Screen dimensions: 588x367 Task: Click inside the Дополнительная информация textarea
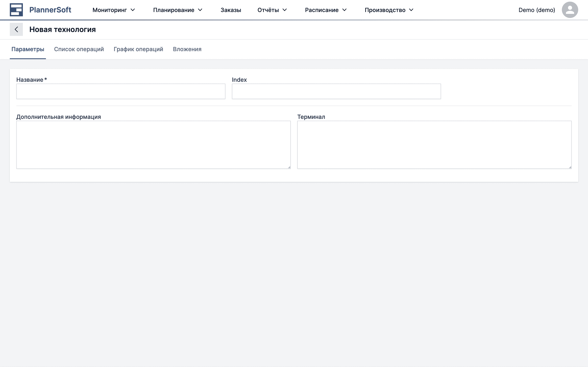point(153,144)
